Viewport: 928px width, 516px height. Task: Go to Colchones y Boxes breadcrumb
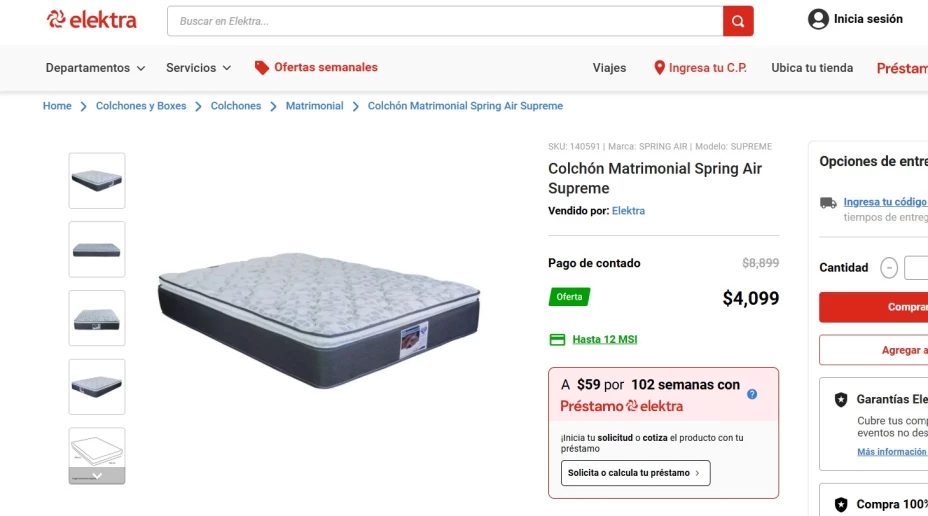[141, 106]
